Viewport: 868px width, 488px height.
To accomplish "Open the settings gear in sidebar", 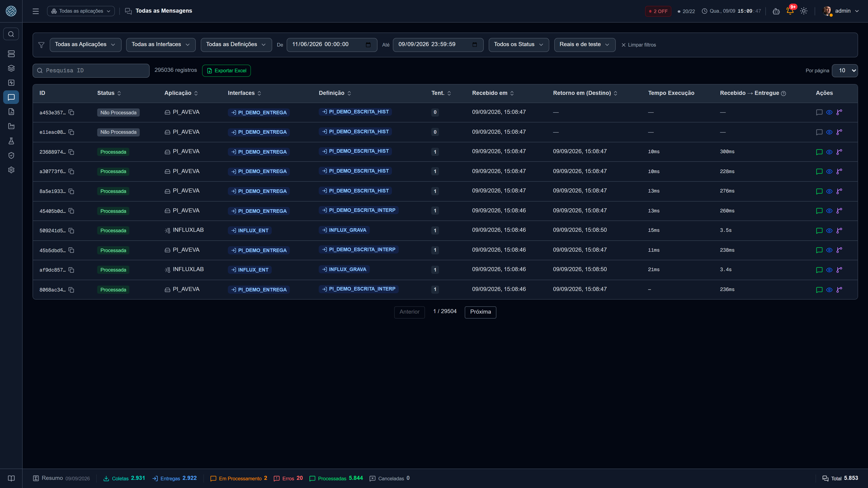I will [x=11, y=170].
